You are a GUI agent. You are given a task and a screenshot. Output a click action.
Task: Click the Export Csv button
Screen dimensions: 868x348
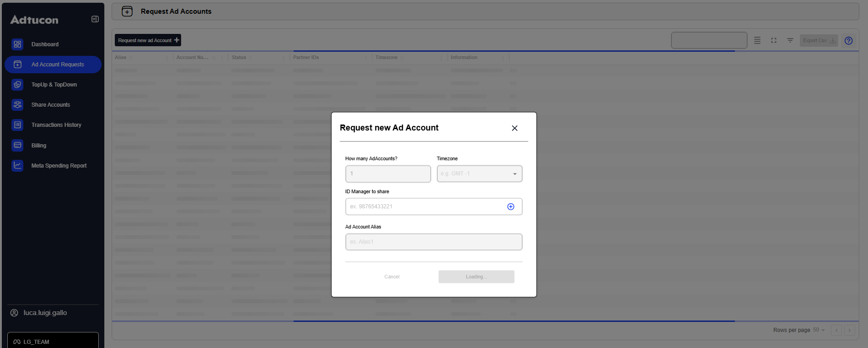click(x=819, y=41)
